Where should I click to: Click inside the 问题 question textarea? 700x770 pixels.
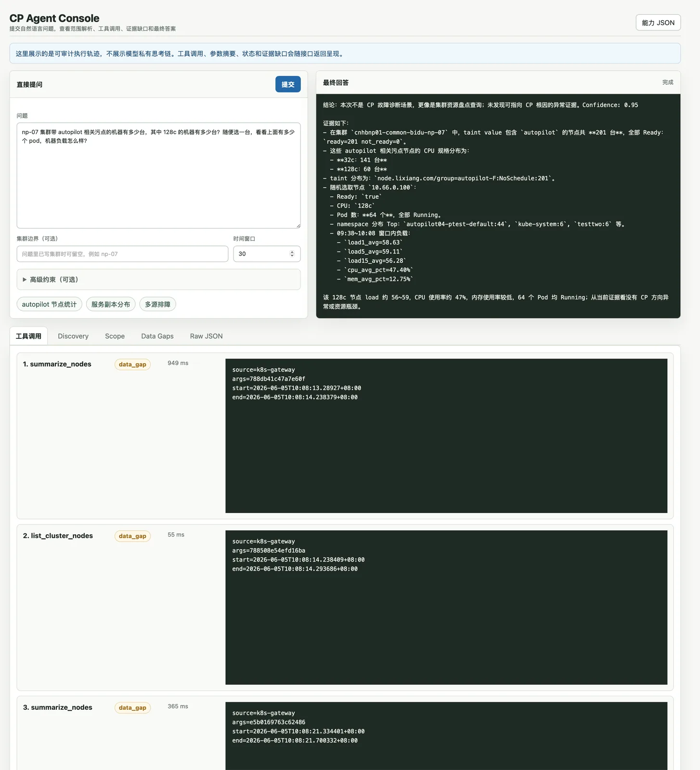click(158, 175)
